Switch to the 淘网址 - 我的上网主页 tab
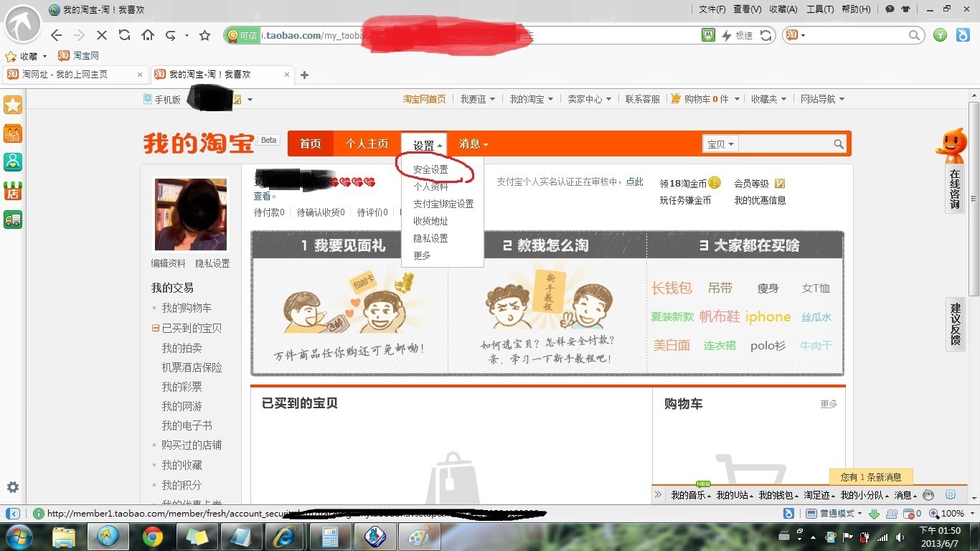Viewport: 980px width, 551px height. click(x=75, y=75)
